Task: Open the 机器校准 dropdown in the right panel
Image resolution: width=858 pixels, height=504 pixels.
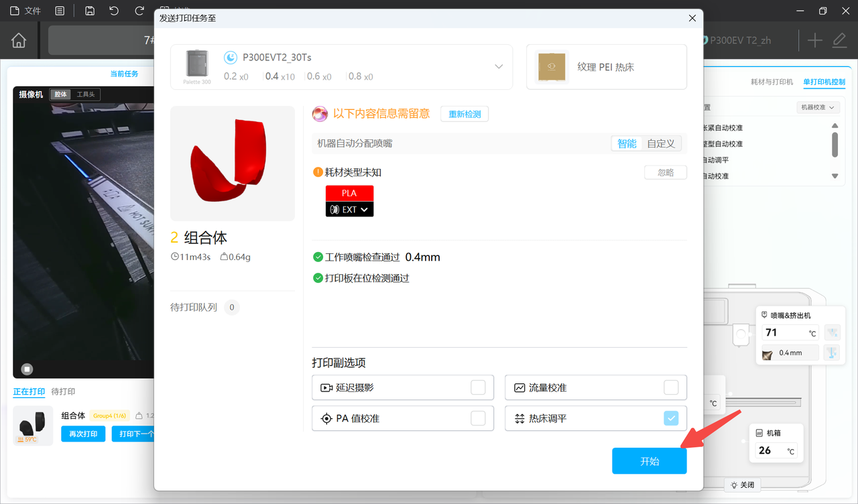Action: pos(818,107)
